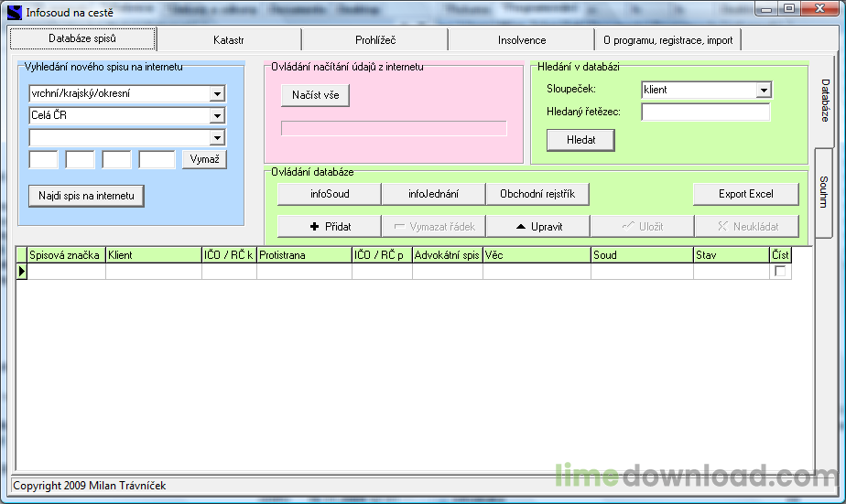Click the Infosoud app icon in title bar
This screenshot has width=846, height=504.
coord(15,12)
